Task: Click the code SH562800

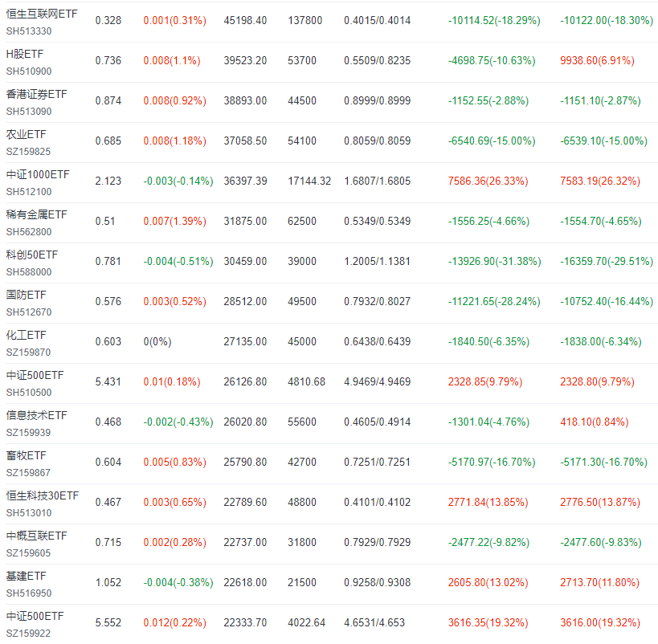Action: click(x=29, y=232)
